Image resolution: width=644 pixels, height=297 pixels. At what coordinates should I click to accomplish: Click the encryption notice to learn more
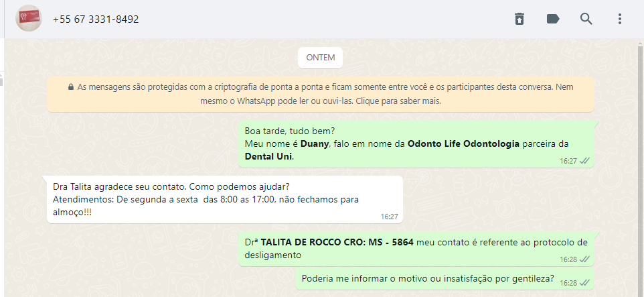point(321,95)
